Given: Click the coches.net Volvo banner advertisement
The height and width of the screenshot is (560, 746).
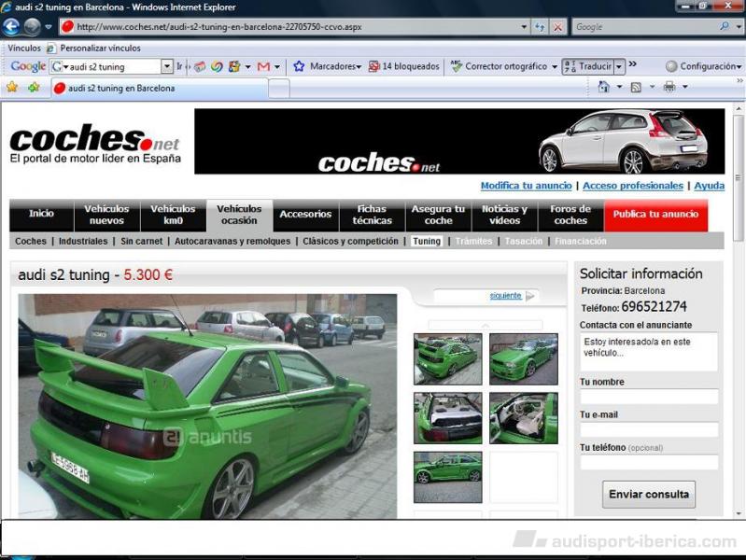Looking at the screenshot, I should 459,141.
